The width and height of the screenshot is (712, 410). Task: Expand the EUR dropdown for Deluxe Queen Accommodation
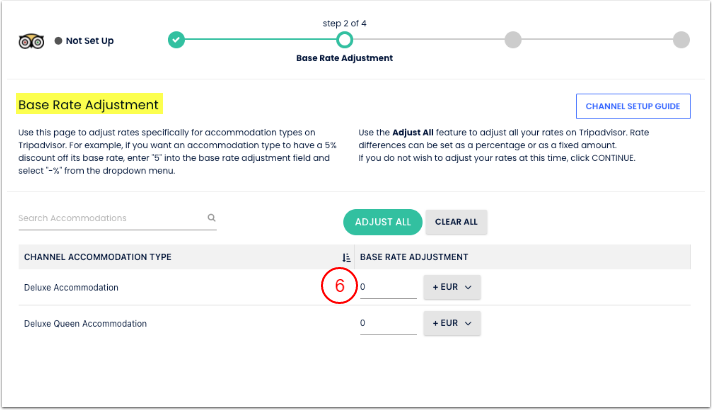[x=452, y=323]
